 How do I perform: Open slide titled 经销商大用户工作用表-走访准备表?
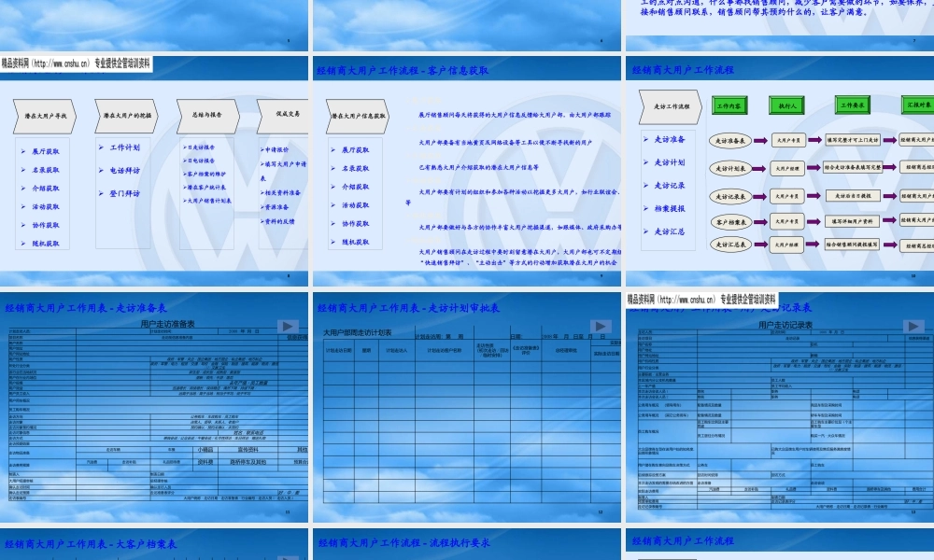tap(154, 407)
